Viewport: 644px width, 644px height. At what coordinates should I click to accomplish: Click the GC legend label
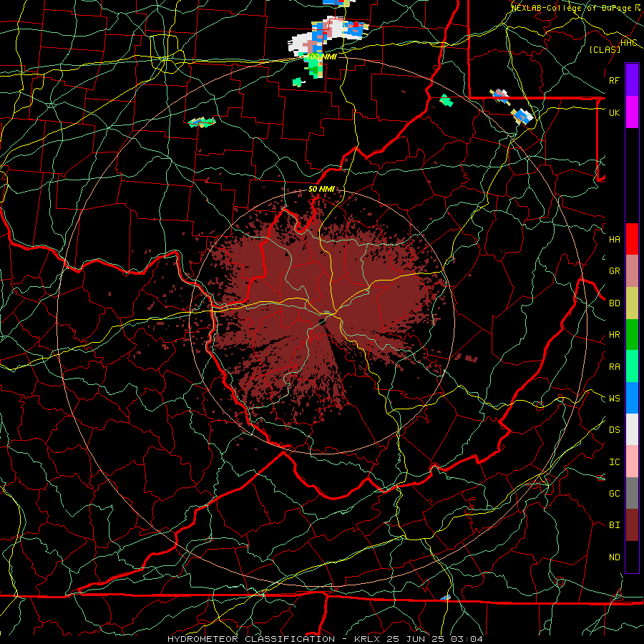pos(615,494)
